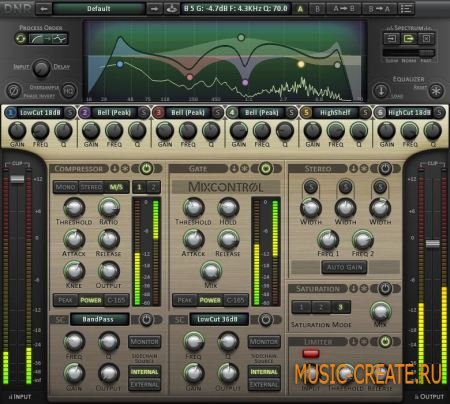
Task: Click the Compressor sidechain Monitor button
Action: [144, 342]
